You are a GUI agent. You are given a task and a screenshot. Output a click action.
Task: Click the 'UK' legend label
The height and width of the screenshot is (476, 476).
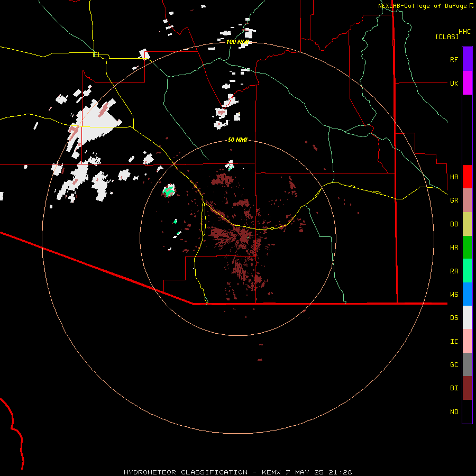point(454,83)
